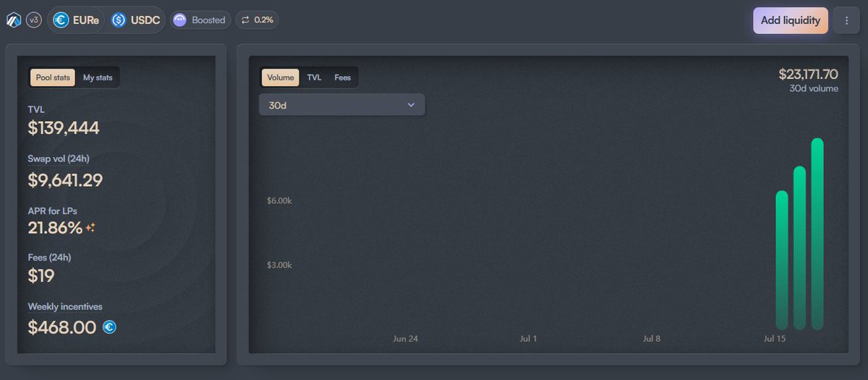Select the Fees chart tab

(342, 77)
